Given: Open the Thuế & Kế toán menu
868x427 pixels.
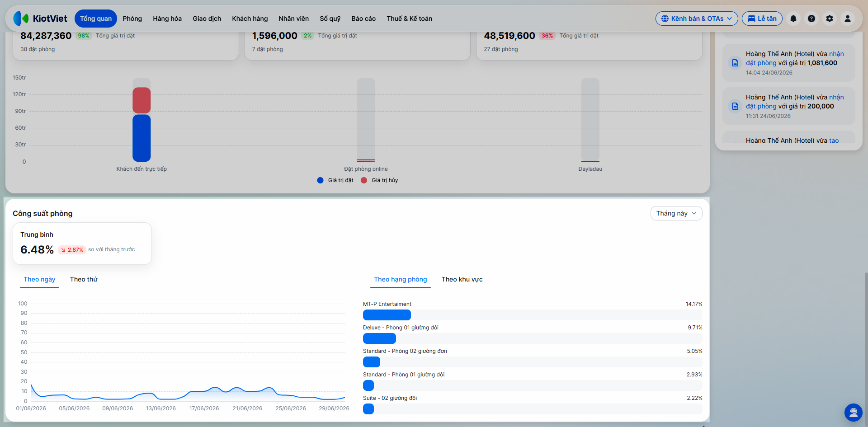Looking at the screenshot, I should click(410, 19).
